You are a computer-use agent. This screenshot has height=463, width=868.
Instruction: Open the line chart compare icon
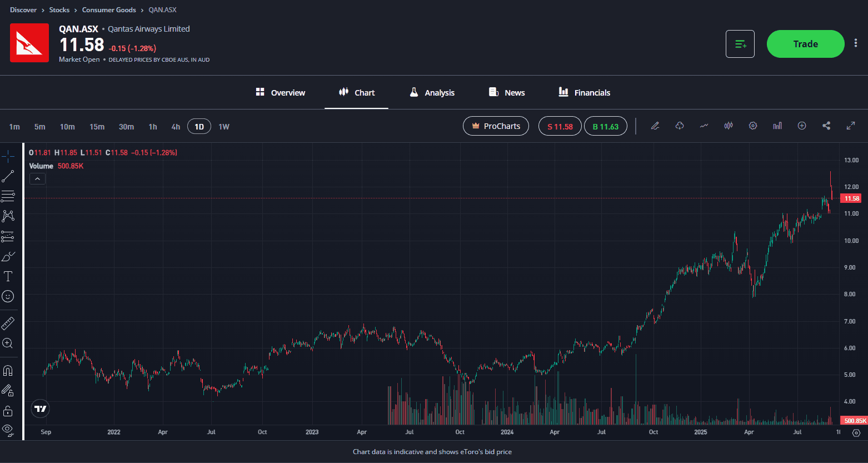[704, 126]
